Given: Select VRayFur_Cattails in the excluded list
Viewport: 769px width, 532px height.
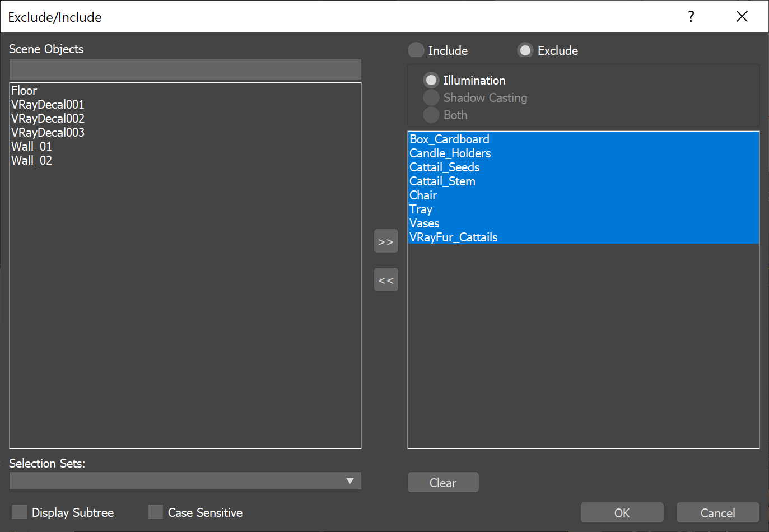Looking at the screenshot, I should (x=453, y=237).
